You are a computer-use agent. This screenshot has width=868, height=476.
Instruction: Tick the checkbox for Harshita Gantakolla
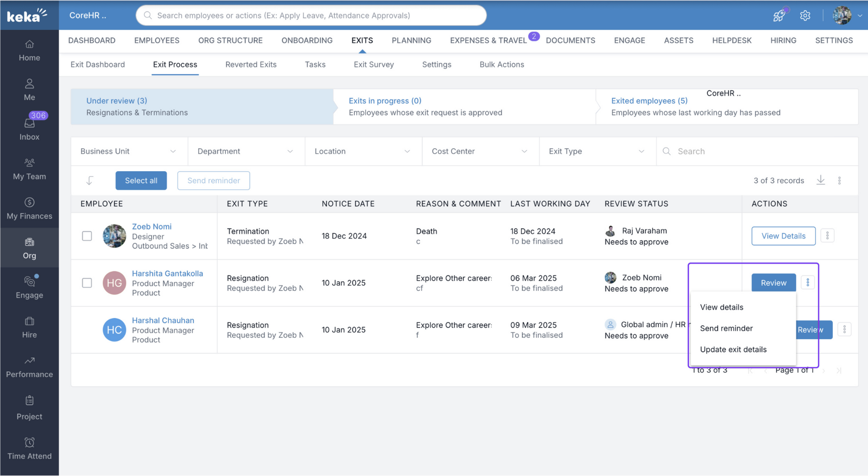pyautogui.click(x=87, y=283)
